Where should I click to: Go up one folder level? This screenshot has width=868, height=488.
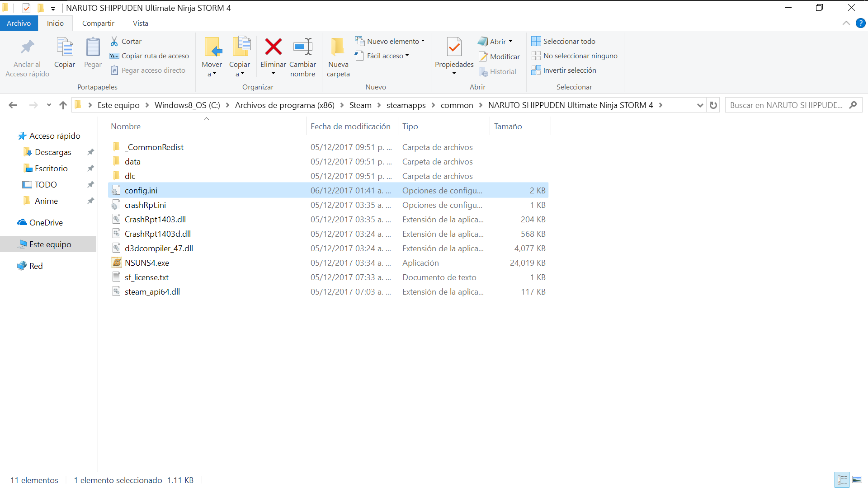point(63,105)
